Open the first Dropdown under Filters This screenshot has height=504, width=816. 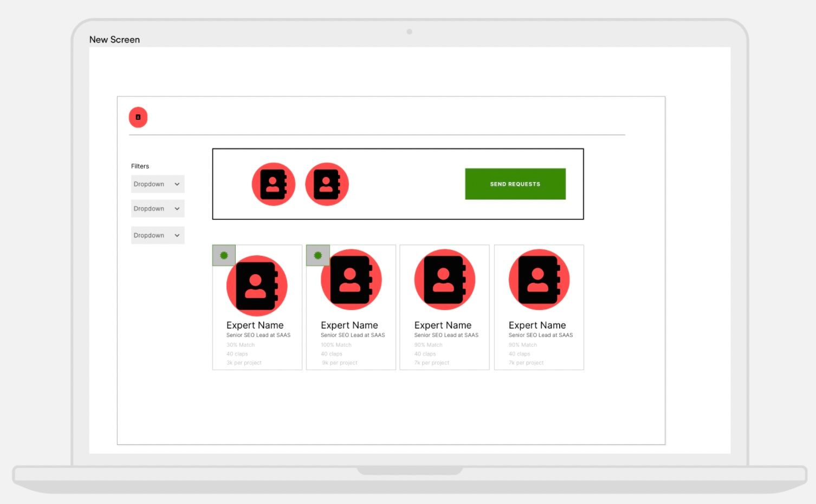(x=157, y=184)
